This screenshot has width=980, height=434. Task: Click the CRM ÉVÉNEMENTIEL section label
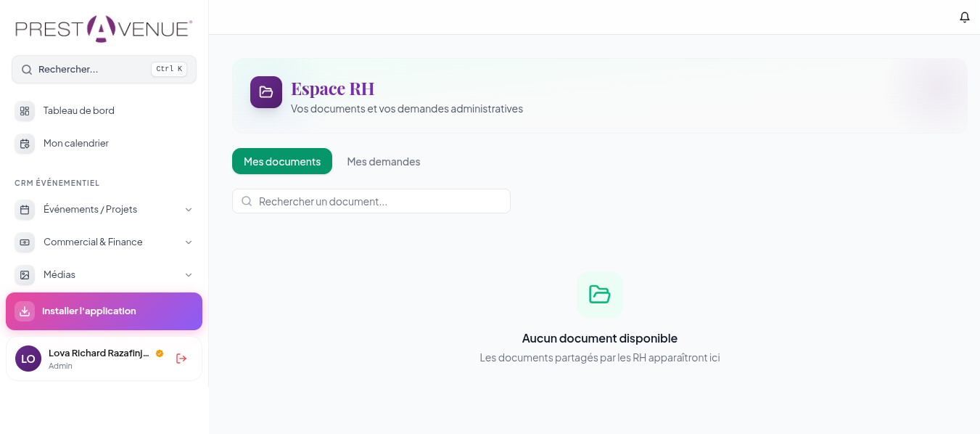pos(57,183)
